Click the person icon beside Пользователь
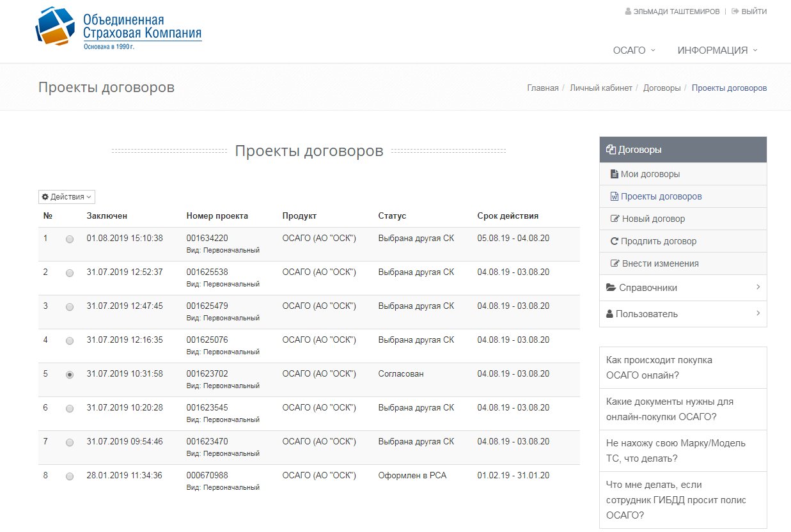This screenshot has height=532, width=791. click(609, 314)
